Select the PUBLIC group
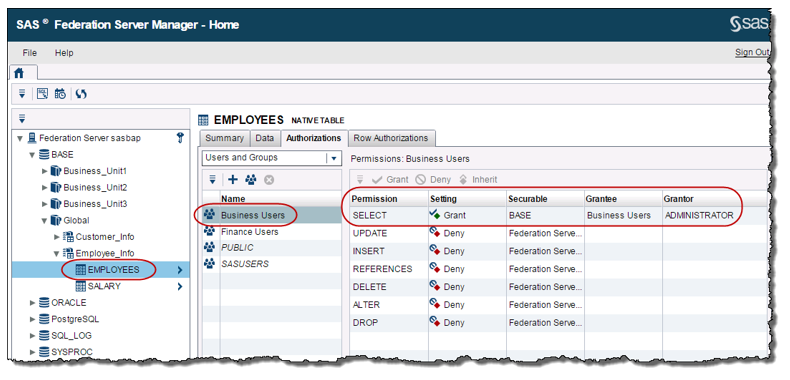The height and width of the screenshot is (380, 790). coord(272,248)
